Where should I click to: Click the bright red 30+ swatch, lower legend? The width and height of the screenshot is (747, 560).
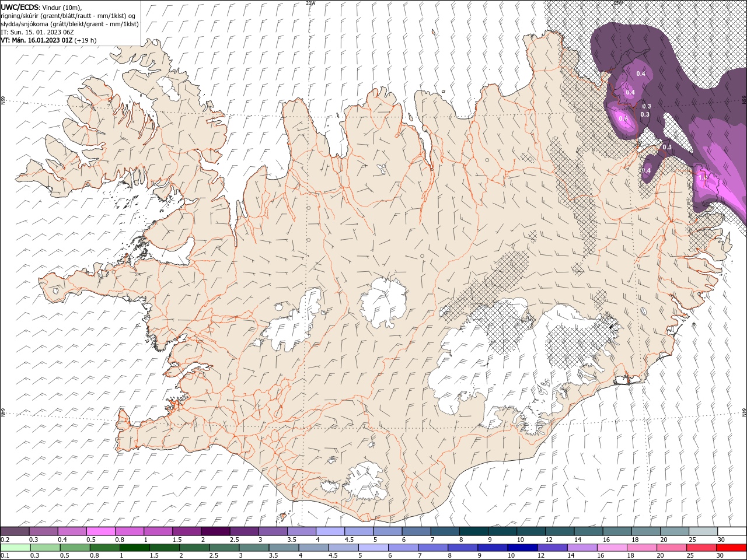pos(731,548)
